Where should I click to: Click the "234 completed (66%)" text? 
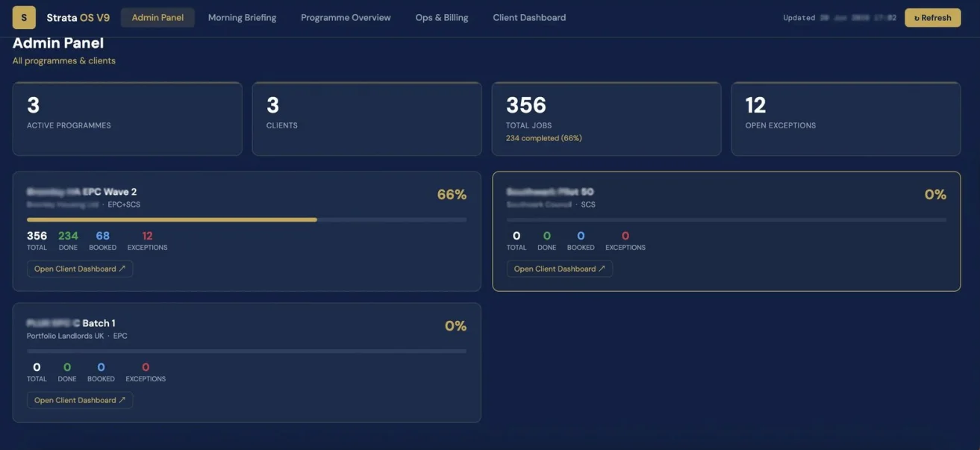coord(543,138)
